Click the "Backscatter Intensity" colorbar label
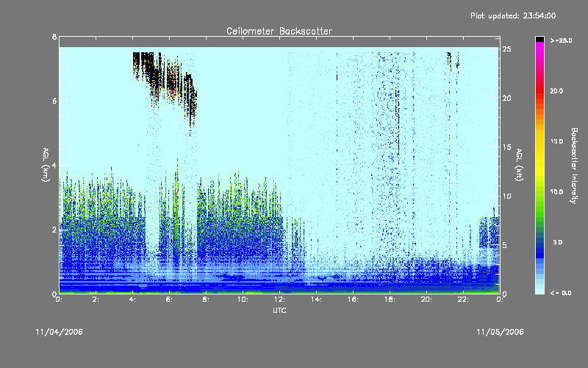The image size is (588, 368). coord(574,166)
